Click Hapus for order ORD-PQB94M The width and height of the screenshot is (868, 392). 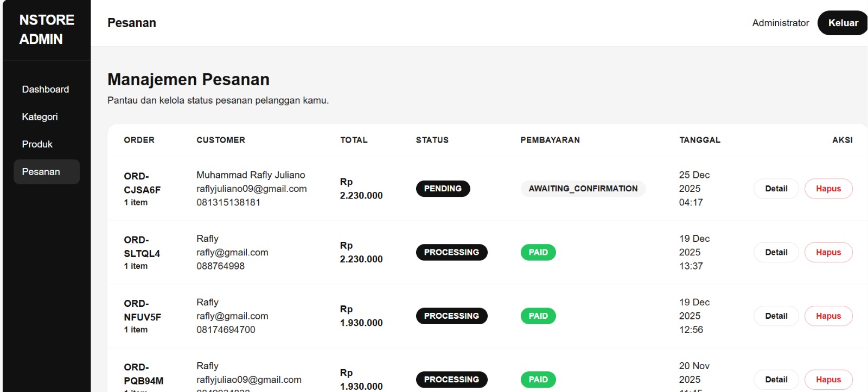click(x=828, y=380)
